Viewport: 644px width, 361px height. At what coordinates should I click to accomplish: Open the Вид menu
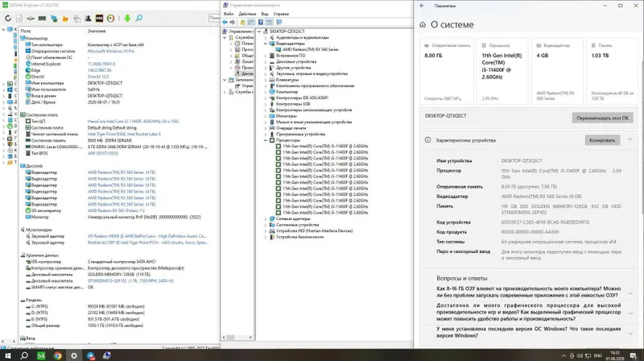(265, 14)
